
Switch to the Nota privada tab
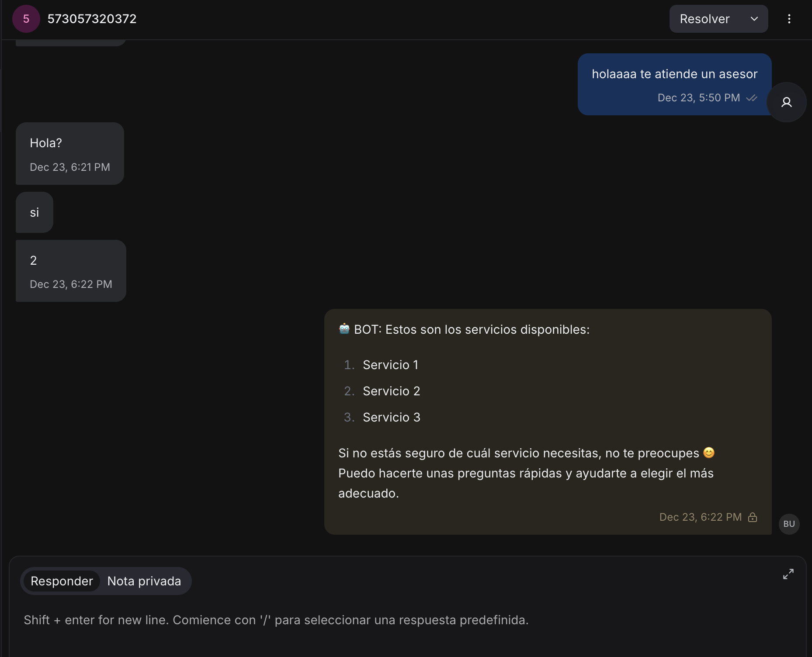click(144, 581)
